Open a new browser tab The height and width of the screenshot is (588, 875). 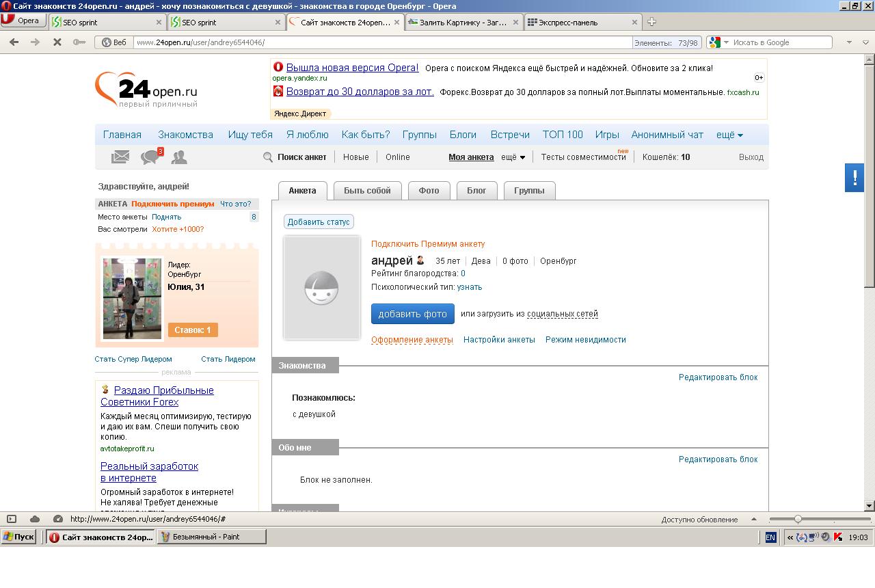[651, 22]
